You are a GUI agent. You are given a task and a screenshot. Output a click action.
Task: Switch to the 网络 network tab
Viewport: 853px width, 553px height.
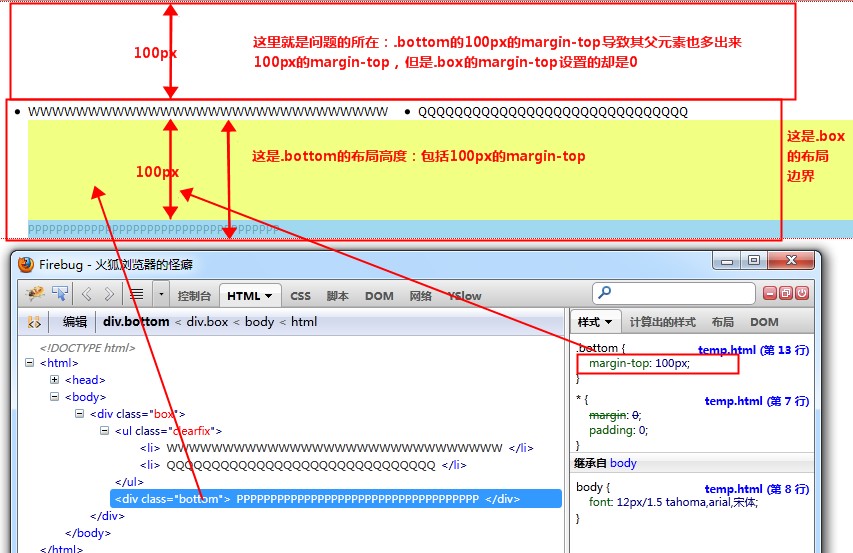[x=421, y=296]
